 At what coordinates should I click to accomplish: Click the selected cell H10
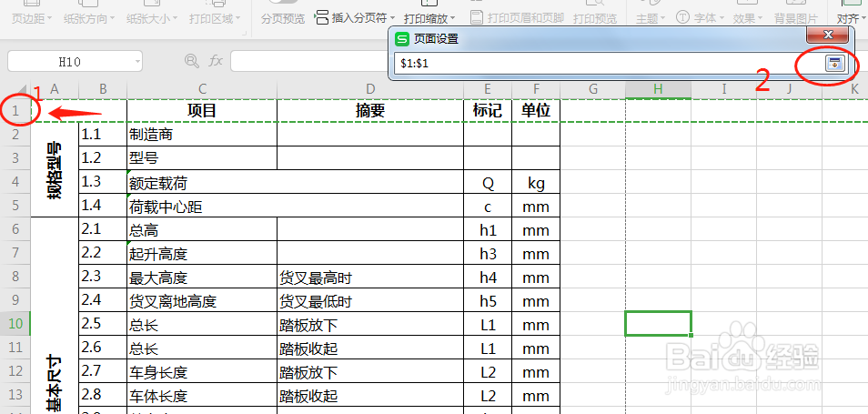658,324
